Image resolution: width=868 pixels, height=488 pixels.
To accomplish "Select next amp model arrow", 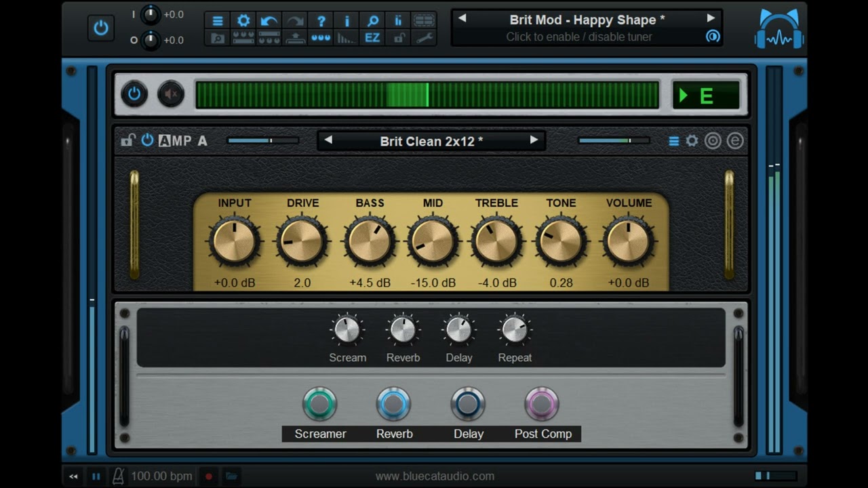I will [x=534, y=140].
